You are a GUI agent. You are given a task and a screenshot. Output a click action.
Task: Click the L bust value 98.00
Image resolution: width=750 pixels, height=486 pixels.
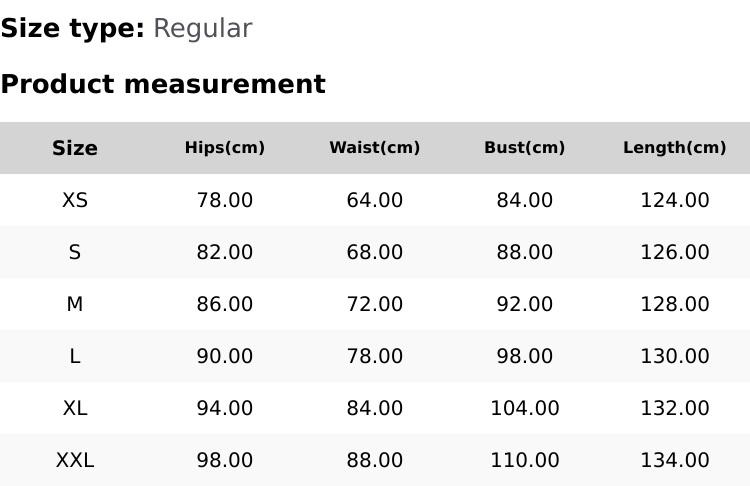click(x=525, y=356)
